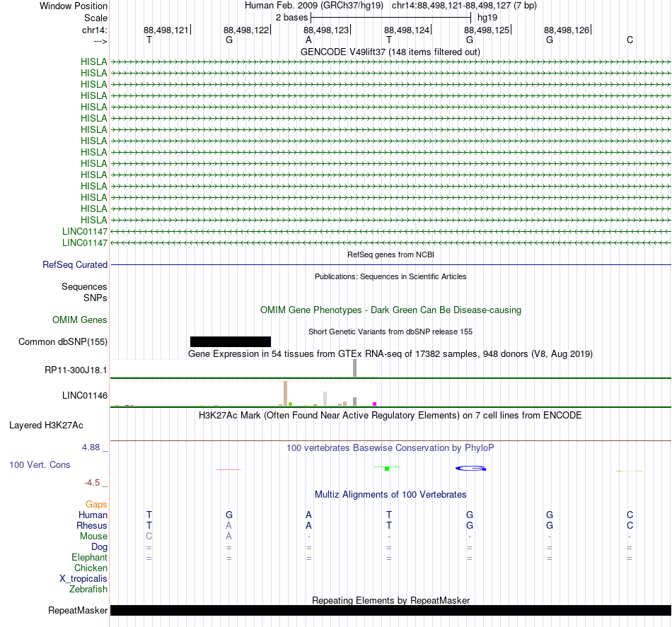Viewport: 672px width, 627px height.
Task: Click the Rhesus alignment row label
Action: point(92,525)
